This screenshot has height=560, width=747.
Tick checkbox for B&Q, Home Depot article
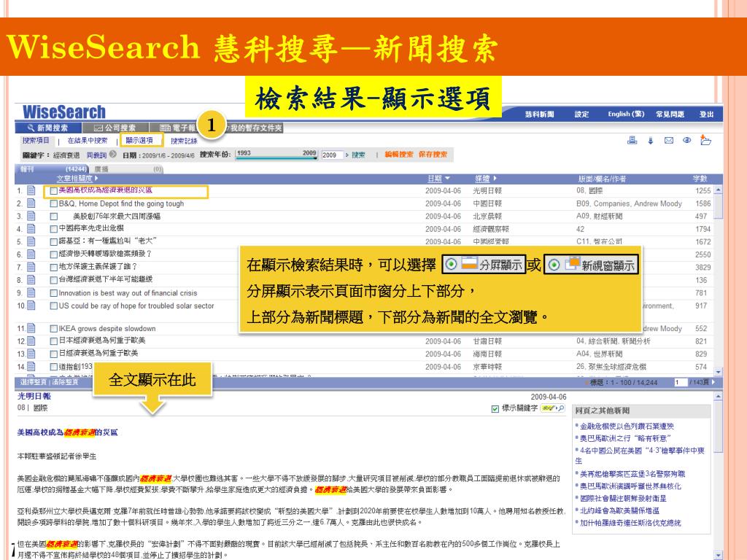(x=54, y=204)
